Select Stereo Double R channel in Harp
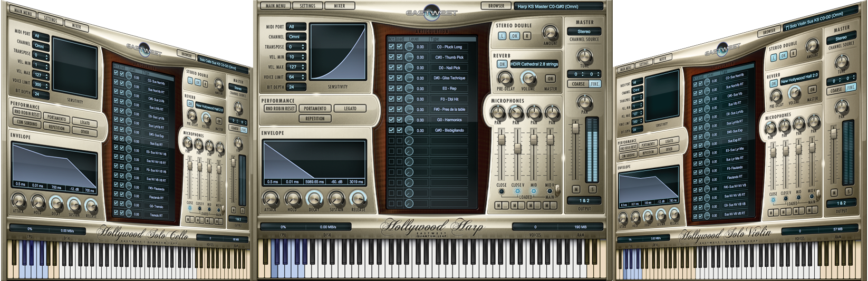 526,36
